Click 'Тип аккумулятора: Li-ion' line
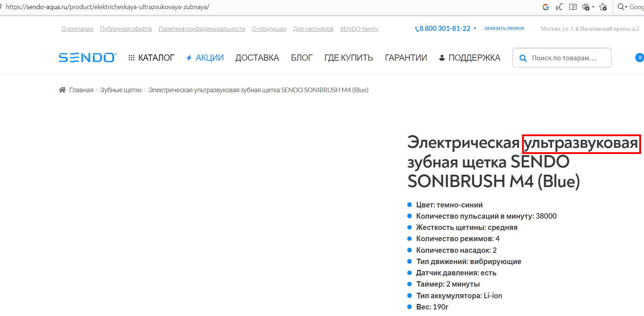The width and height of the screenshot is (644, 316). [459, 296]
